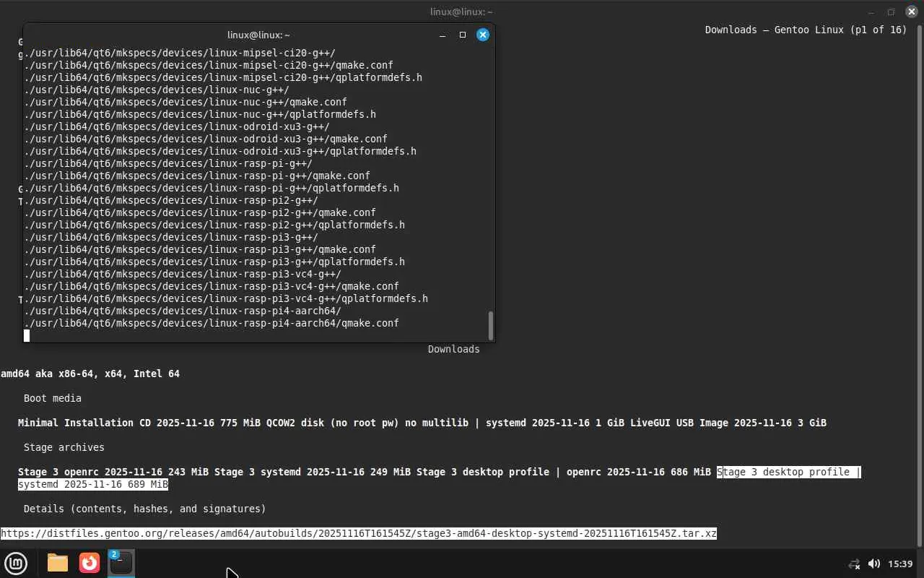Screen dimensions: 924x578
Task: Launch the Files manager from the taskbar
Action: point(58,563)
